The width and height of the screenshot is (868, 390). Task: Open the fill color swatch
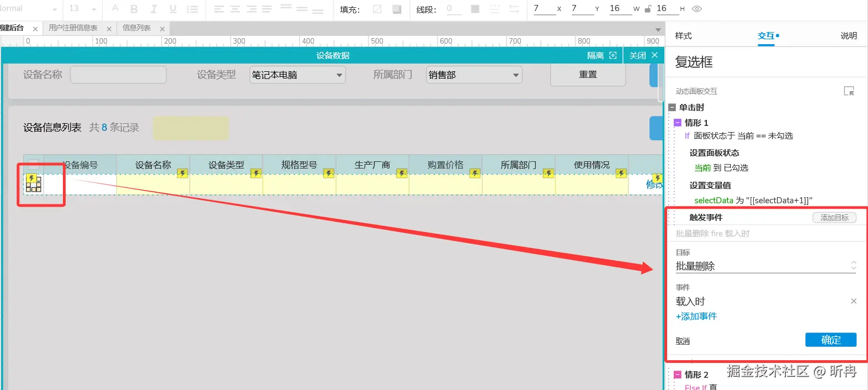click(x=397, y=9)
